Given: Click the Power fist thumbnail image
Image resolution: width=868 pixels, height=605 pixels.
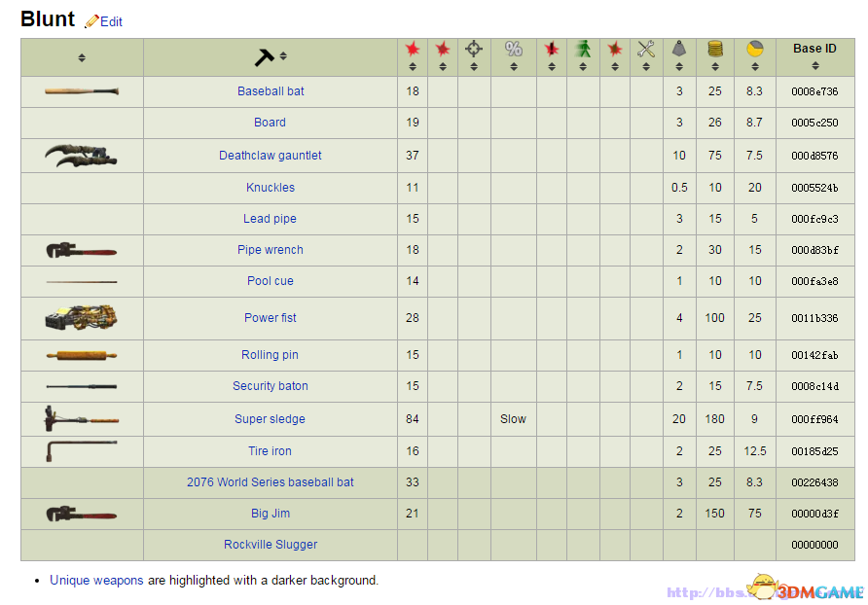Looking at the screenshot, I should pos(81,318).
